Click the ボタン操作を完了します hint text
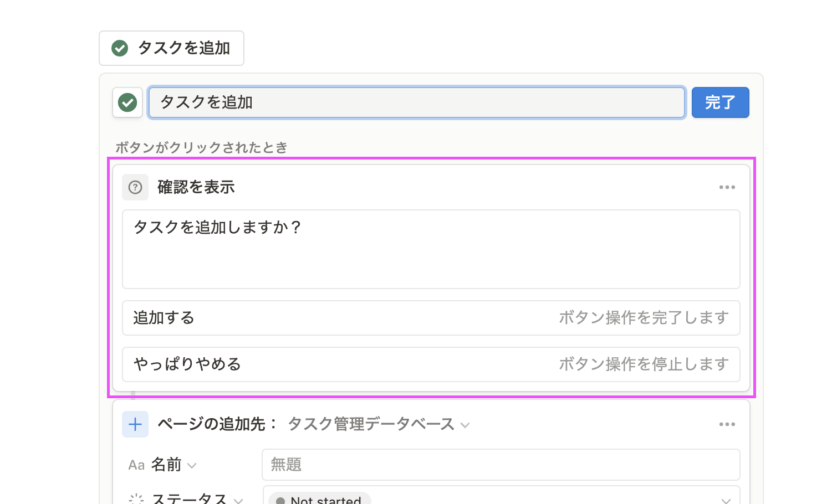The height and width of the screenshot is (504, 837). click(644, 318)
